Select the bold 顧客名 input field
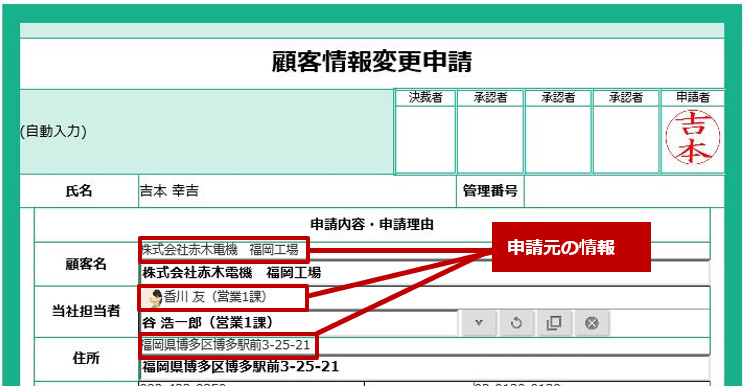747x392 pixels. point(424,273)
